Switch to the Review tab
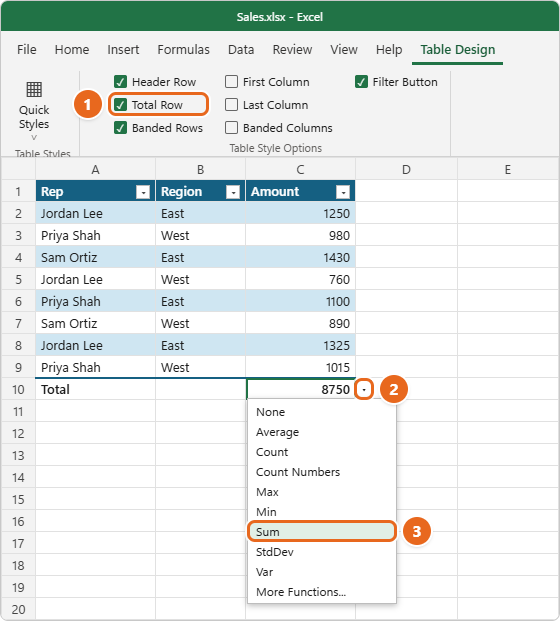Screen dimensions: 560x621 coord(292,50)
